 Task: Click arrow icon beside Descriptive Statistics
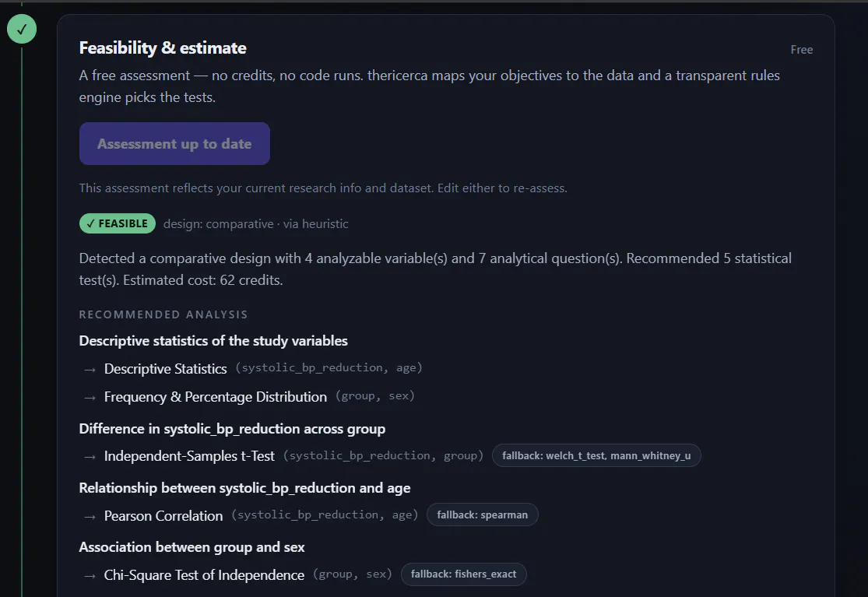pyautogui.click(x=90, y=370)
